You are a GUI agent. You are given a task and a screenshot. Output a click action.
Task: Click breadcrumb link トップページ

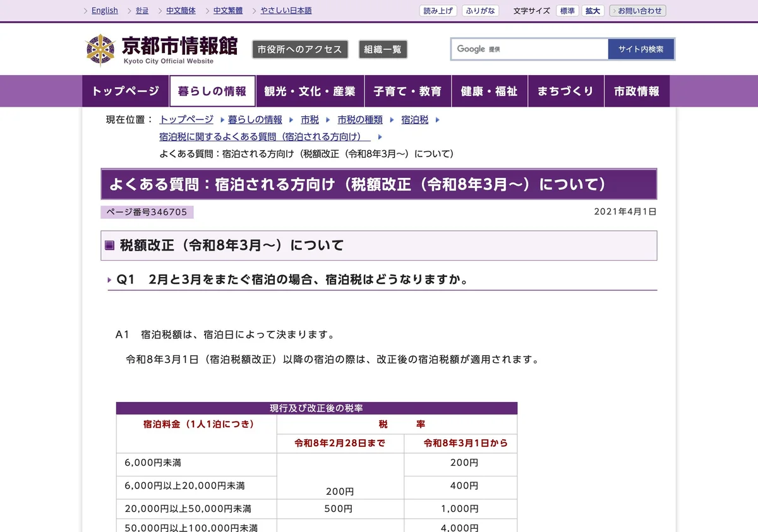186,119
